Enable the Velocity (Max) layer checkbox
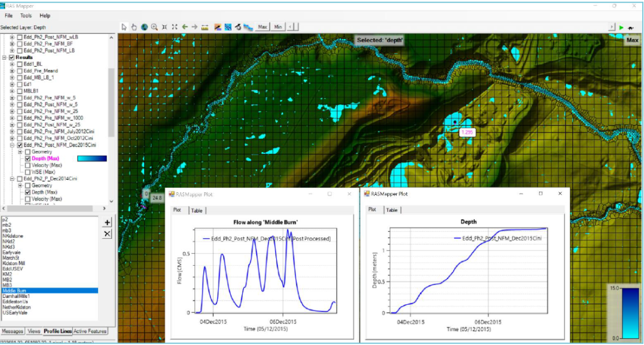 (27, 165)
